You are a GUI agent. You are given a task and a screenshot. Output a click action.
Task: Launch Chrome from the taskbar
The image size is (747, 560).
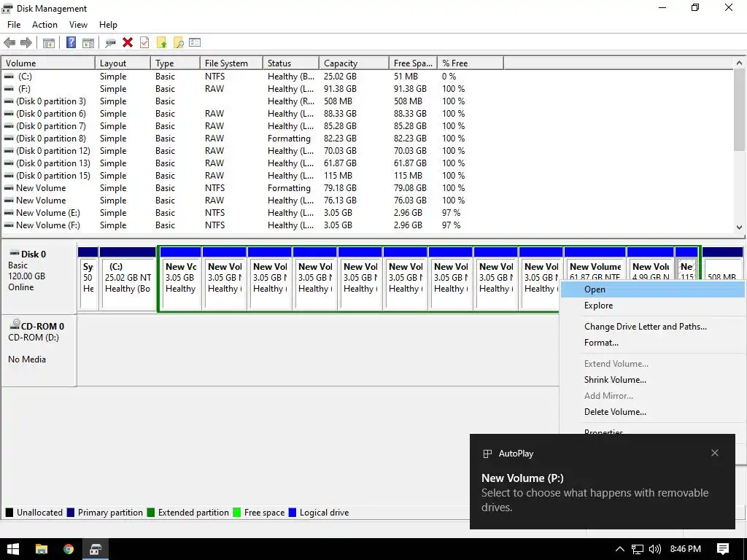point(69,549)
